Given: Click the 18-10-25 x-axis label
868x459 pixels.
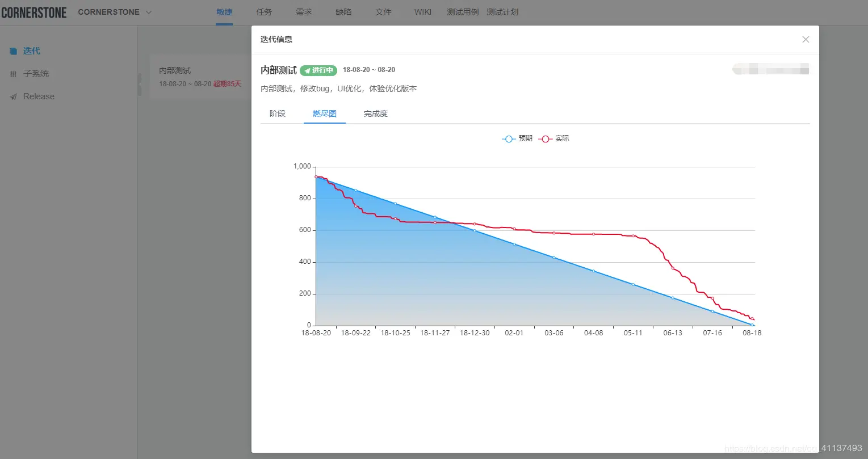Looking at the screenshot, I should pos(396,333).
